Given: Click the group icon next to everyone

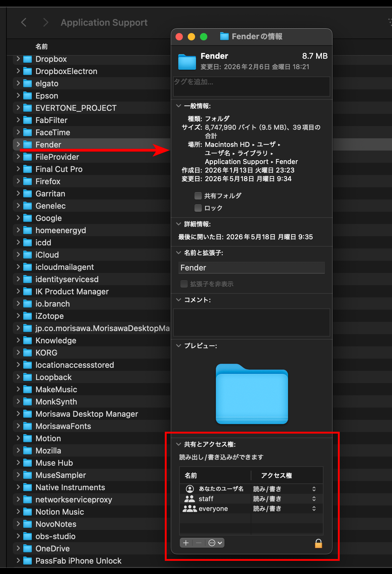Looking at the screenshot, I should click(x=190, y=509).
